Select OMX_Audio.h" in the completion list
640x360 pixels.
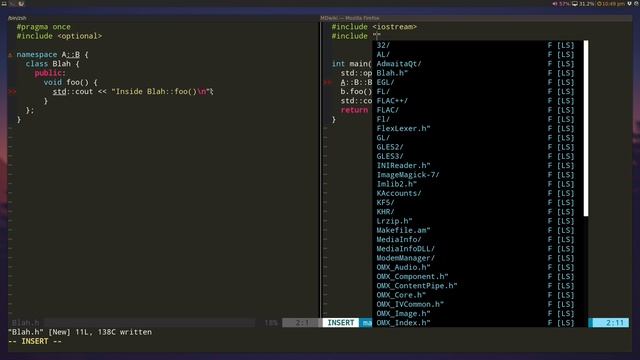(478, 267)
